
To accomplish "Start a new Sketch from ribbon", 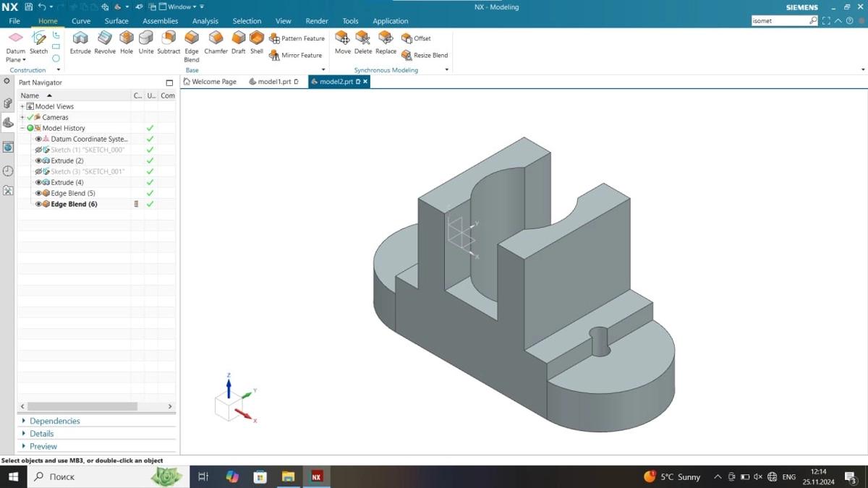I will 38,42.
